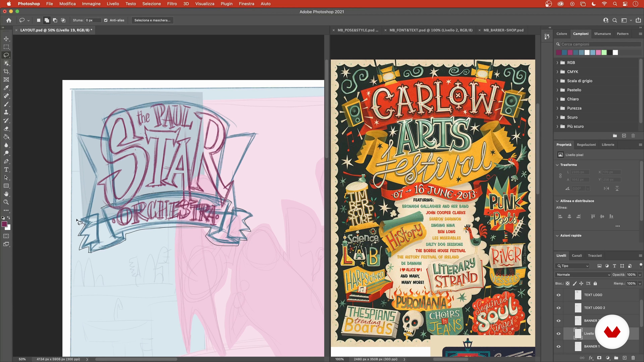Click the three dots more align options
The height and width of the screenshot is (362, 644).
tap(618, 226)
